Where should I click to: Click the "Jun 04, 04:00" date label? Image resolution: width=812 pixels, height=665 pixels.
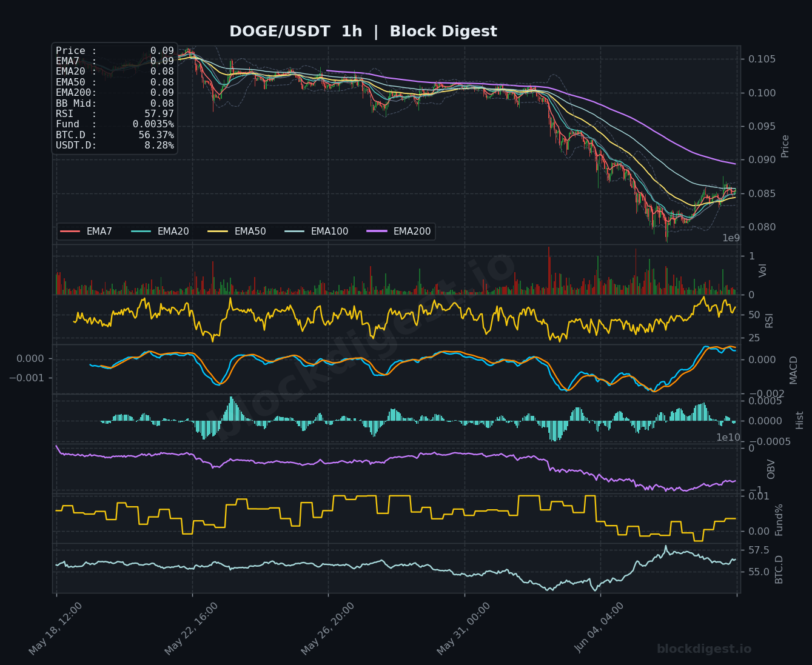(599, 629)
